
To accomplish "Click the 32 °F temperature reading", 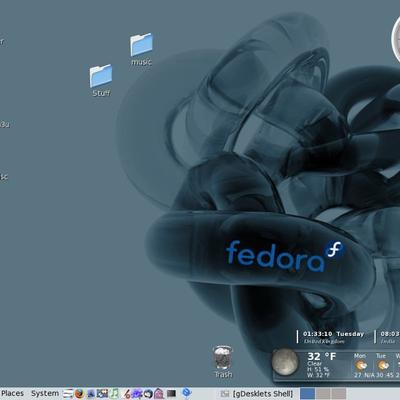I will [x=321, y=356].
